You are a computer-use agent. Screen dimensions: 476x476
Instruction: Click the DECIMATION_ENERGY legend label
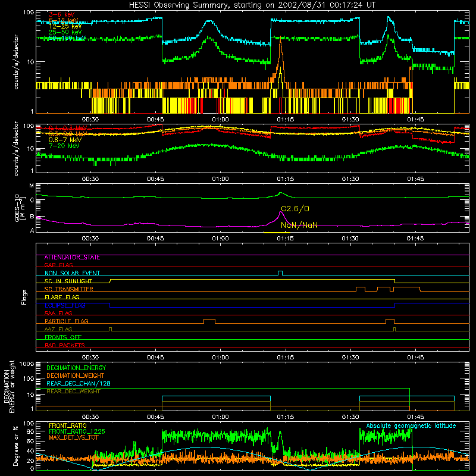click(76, 368)
